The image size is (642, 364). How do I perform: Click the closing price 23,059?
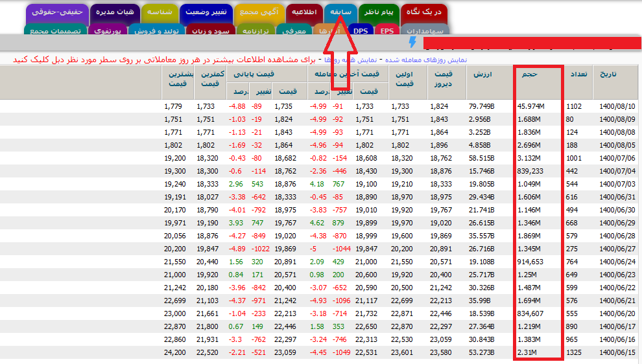[x=285, y=352]
